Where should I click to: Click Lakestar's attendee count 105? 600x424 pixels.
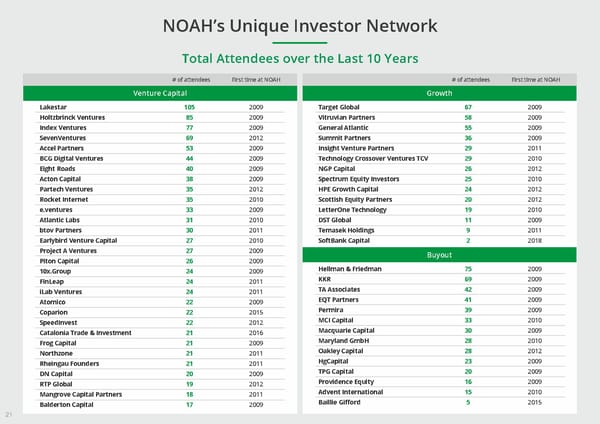189,107
